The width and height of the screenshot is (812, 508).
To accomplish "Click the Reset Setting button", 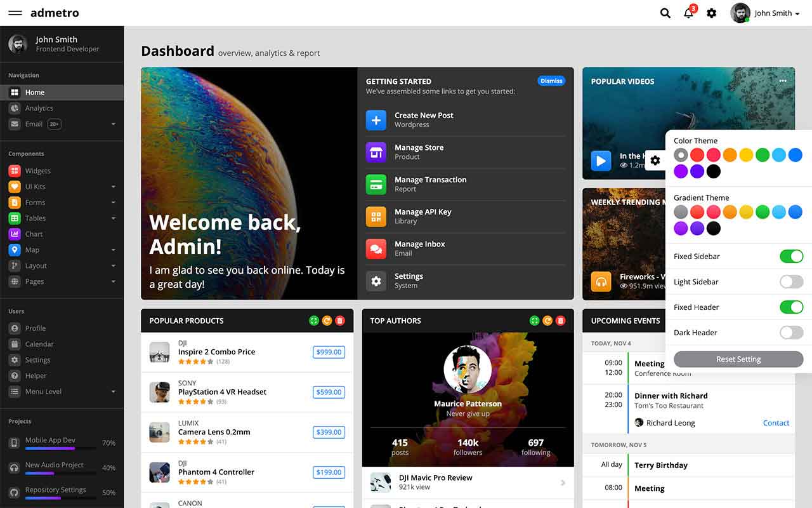I will click(x=738, y=359).
